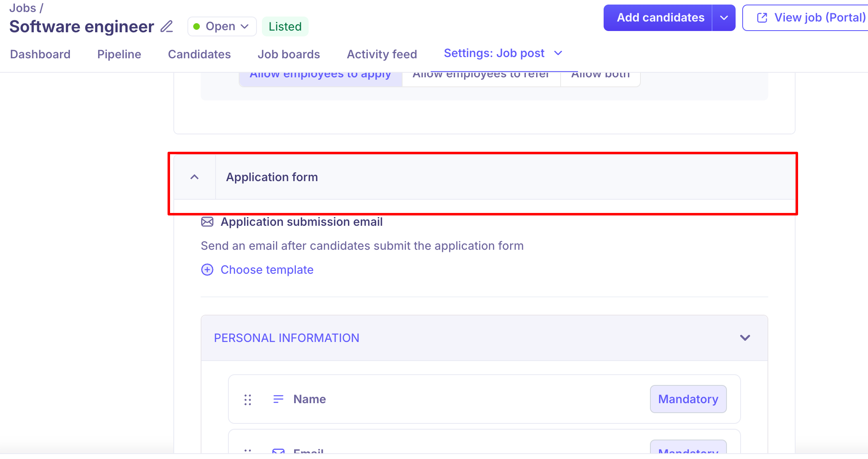Click the Listed status badge
The image size is (868, 459).
[285, 26]
